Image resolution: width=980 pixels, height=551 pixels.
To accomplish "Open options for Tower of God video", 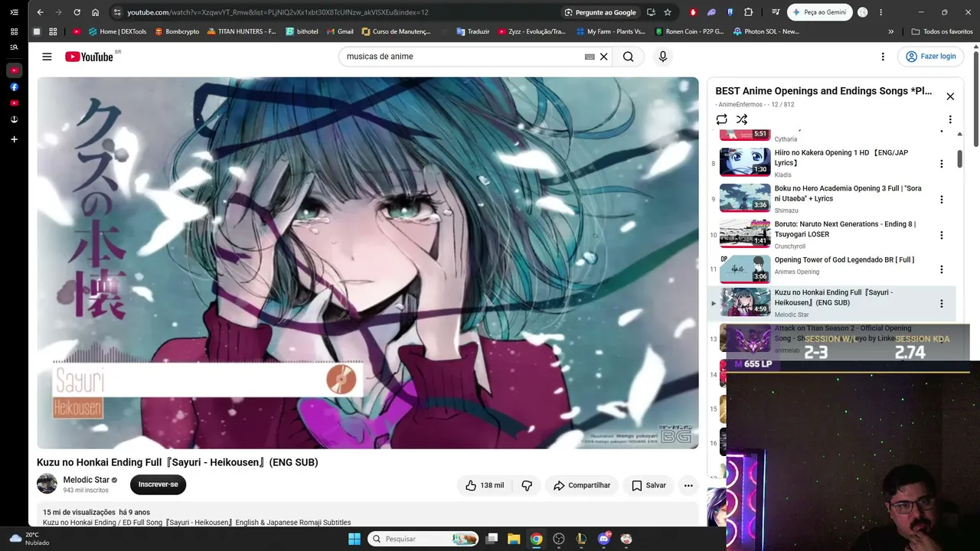I will (x=942, y=269).
